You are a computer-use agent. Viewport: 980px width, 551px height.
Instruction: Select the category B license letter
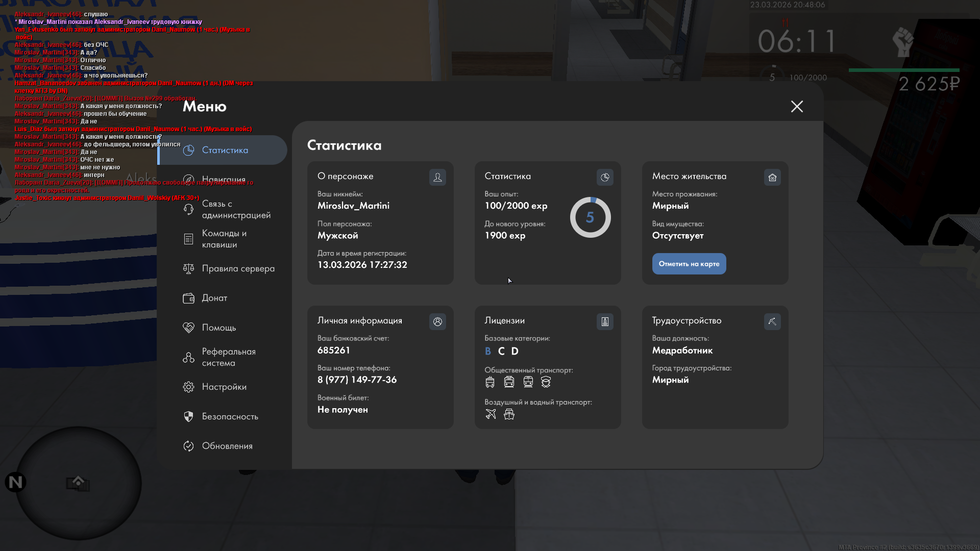coord(487,351)
